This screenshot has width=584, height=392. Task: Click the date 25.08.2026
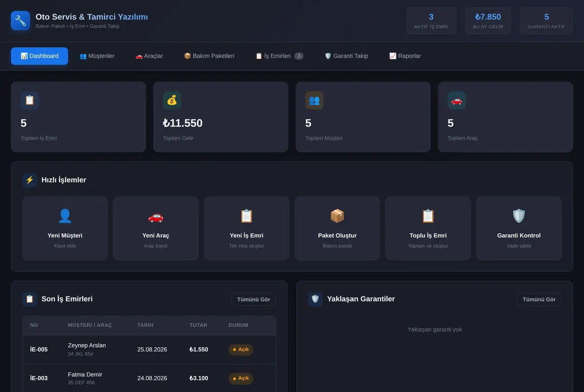152,349
